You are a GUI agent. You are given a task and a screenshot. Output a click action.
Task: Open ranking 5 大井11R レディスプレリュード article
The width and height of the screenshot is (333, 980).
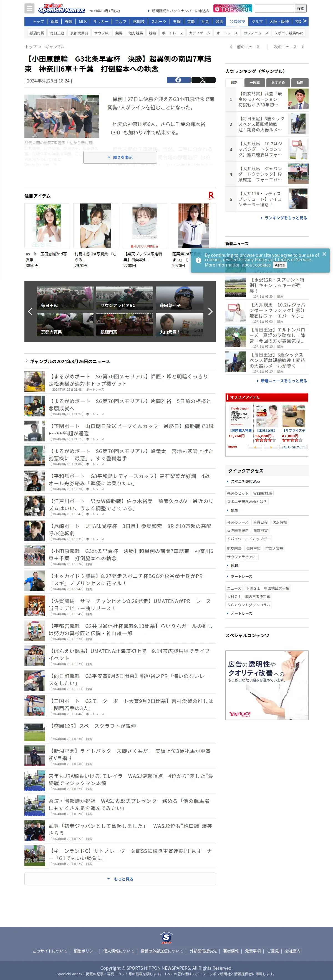[267, 199]
